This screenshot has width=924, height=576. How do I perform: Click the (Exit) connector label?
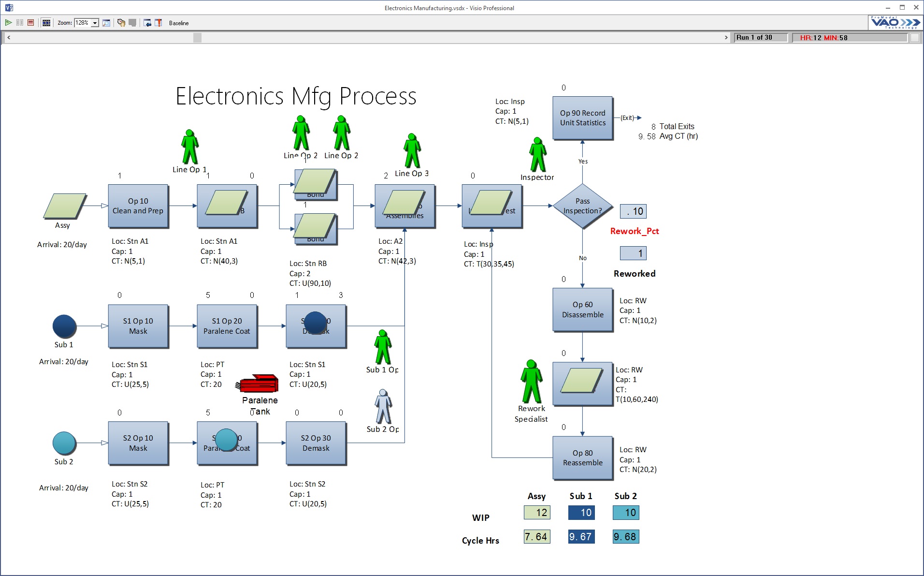click(x=627, y=118)
